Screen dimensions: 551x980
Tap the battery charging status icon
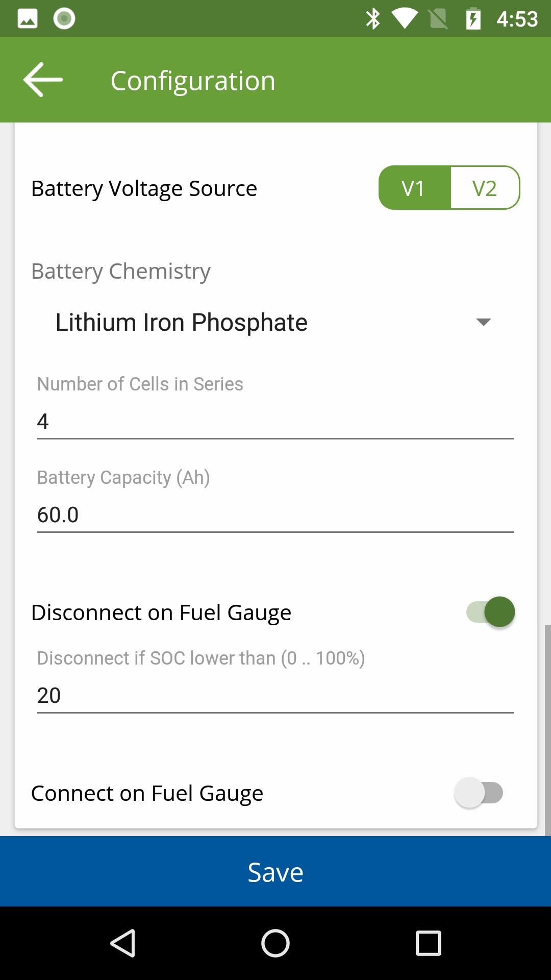(473, 19)
